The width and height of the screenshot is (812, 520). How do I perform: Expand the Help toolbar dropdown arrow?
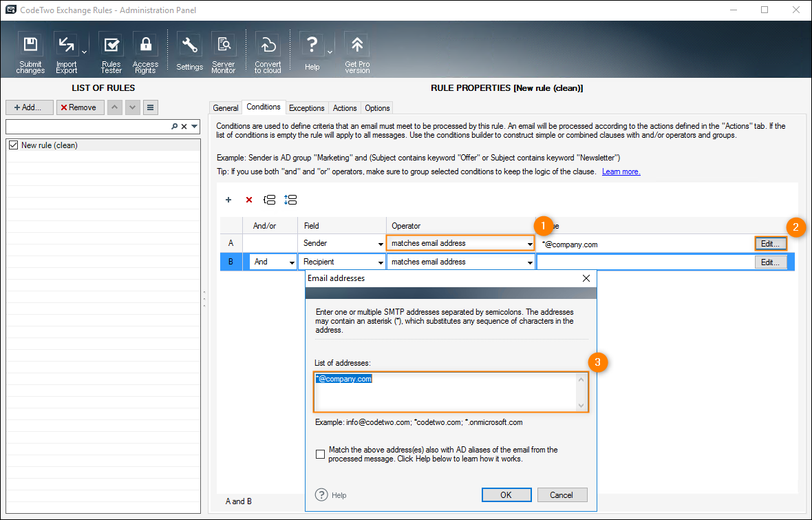pyautogui.click(x=330, y=52)
